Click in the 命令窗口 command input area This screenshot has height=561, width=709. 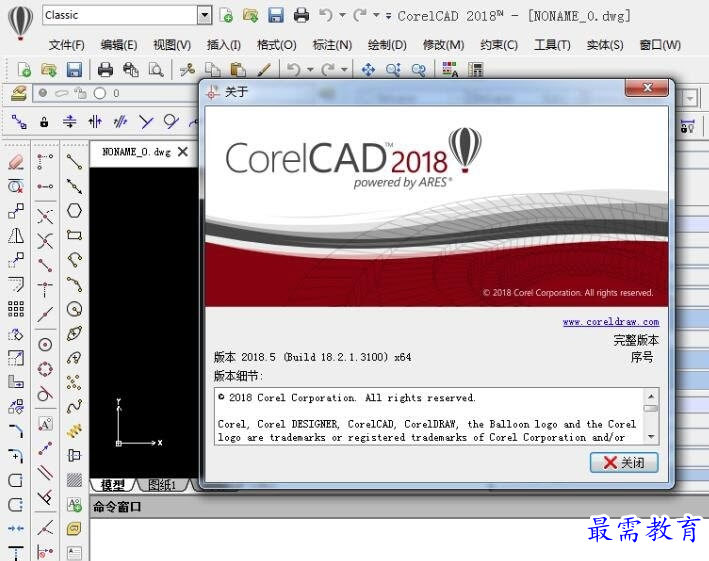(x=399, y=539)
